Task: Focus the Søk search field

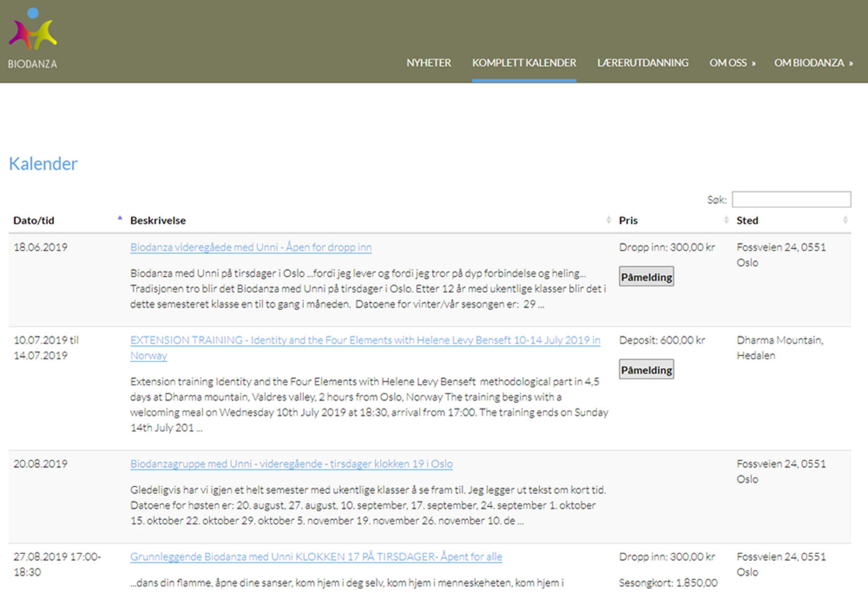Action: click(x=791, y=200)
